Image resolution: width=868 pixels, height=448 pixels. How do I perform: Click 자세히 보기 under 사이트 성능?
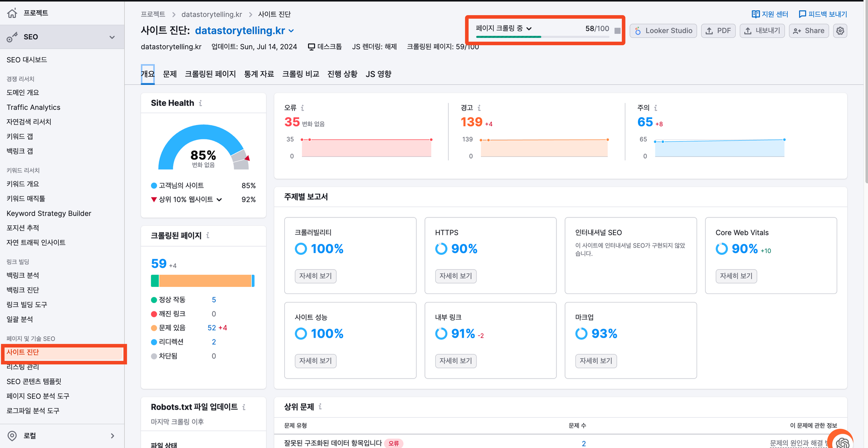click(316, 361)
